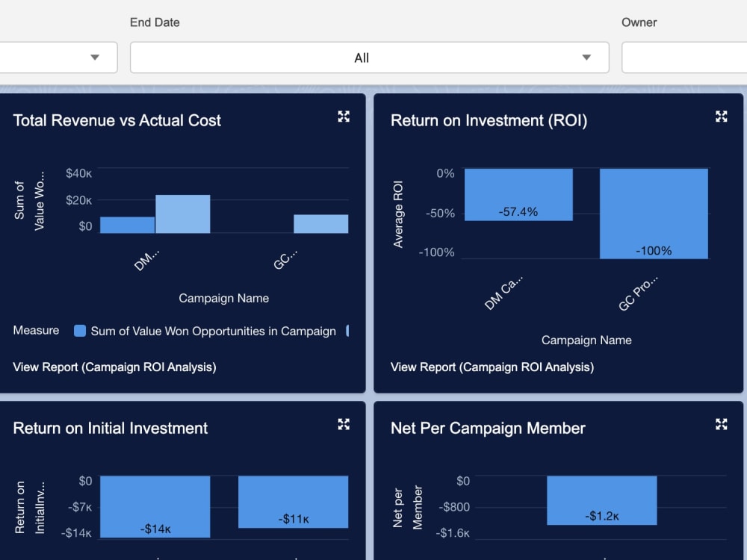Expand the Return on Initial Investment chart

point(344,424)
